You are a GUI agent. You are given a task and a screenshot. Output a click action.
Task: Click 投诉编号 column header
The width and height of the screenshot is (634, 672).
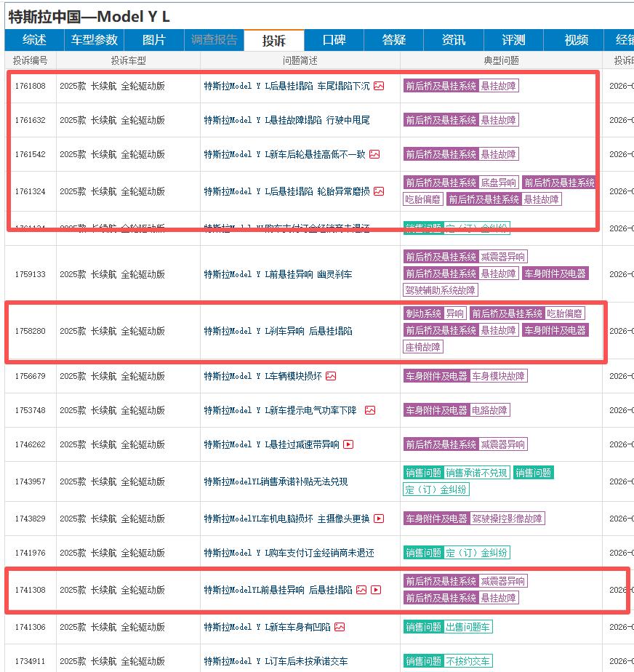tap(30, 60)
